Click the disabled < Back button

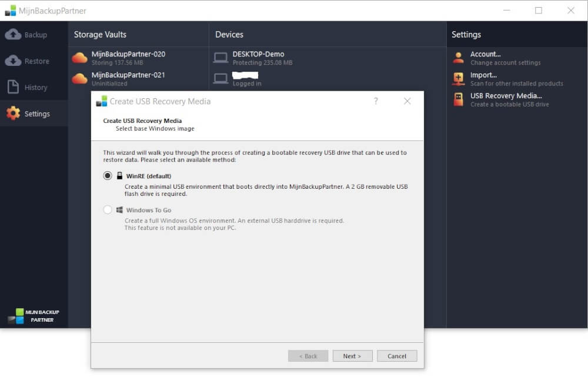(308, 356)
